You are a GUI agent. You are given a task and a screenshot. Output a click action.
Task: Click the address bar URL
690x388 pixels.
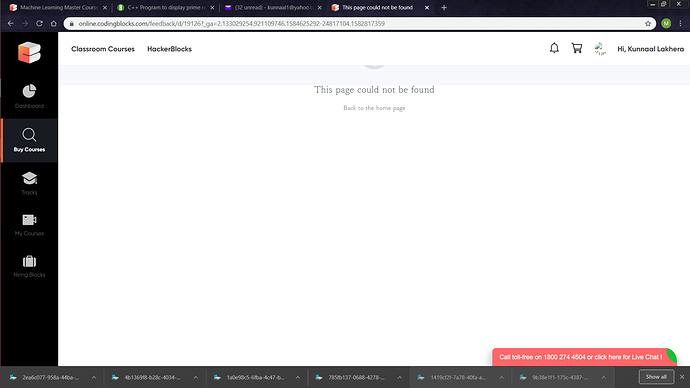tap(231, 24)
